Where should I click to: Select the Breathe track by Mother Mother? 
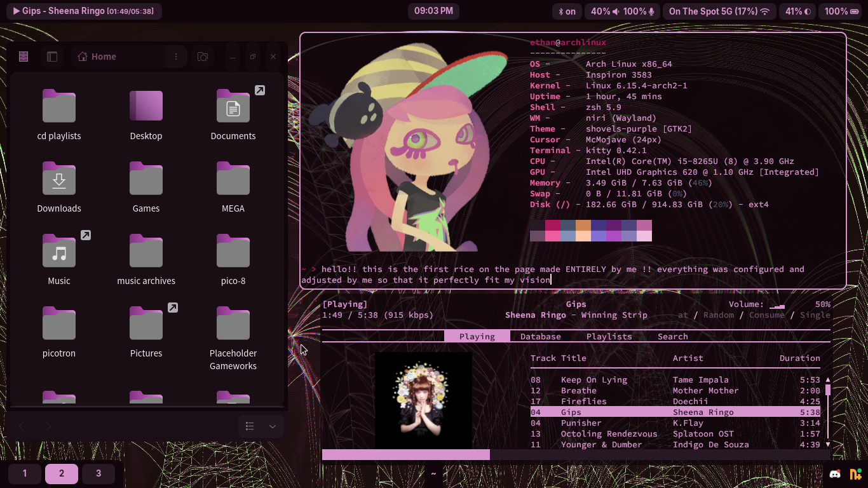tap(675, 391)
